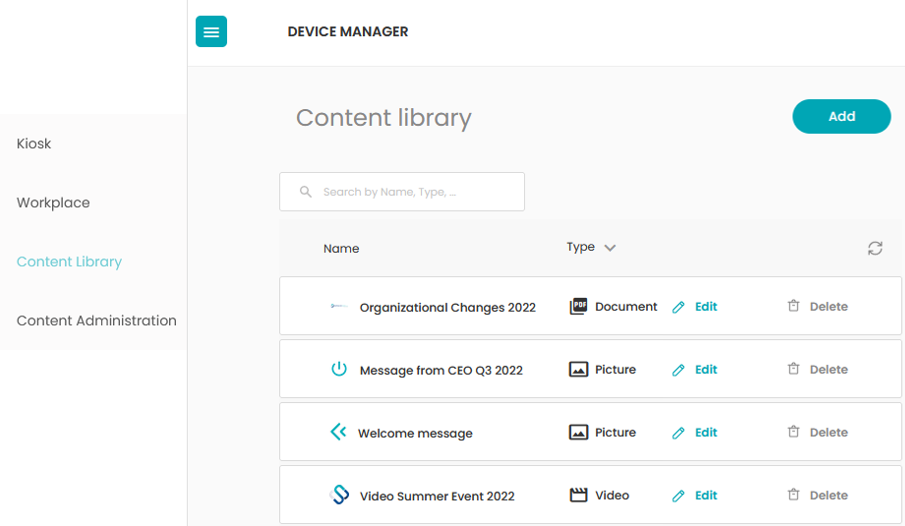Click trash icon for Video Summer Event 2022
The width and height of the screenshot is (905, 526).
[794, 494]
